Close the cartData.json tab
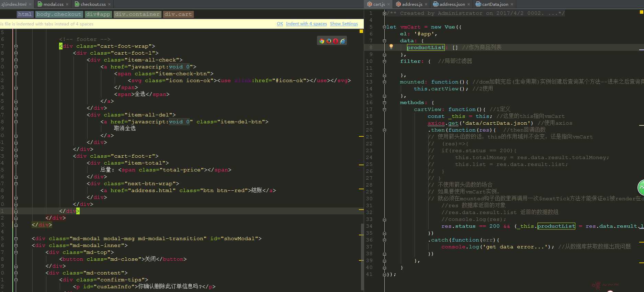This screenshot has height=292, width=644. (x=512, y=4)
